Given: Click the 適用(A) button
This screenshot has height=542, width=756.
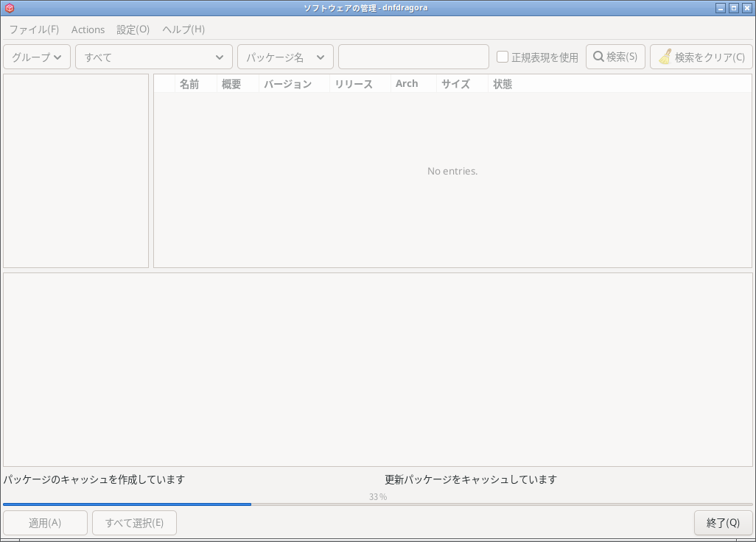Looking at the screenshot, I should 45,523.
